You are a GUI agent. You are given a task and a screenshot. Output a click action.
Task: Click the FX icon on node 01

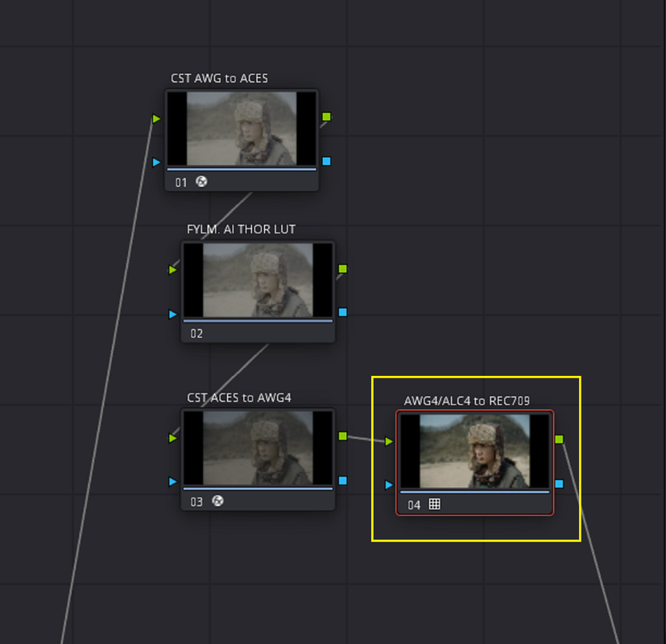point(201,182)
